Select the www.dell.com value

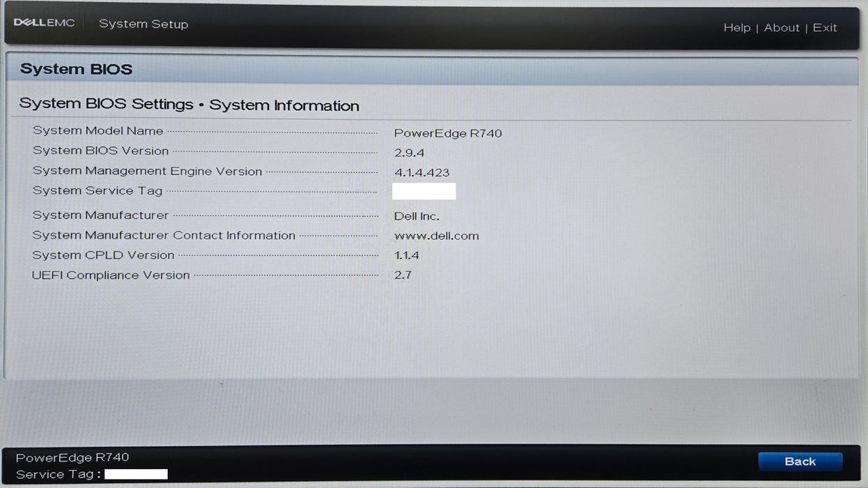436,236
